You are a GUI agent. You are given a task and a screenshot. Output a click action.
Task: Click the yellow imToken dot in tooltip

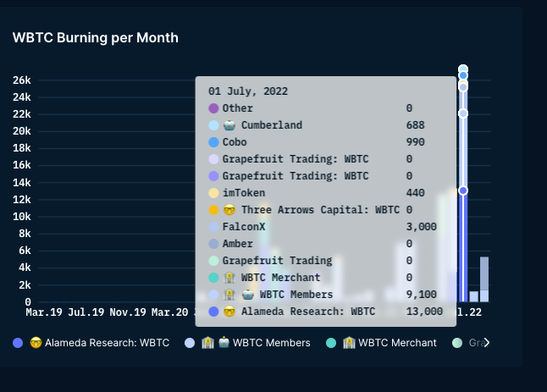click(x=213, y=193)
